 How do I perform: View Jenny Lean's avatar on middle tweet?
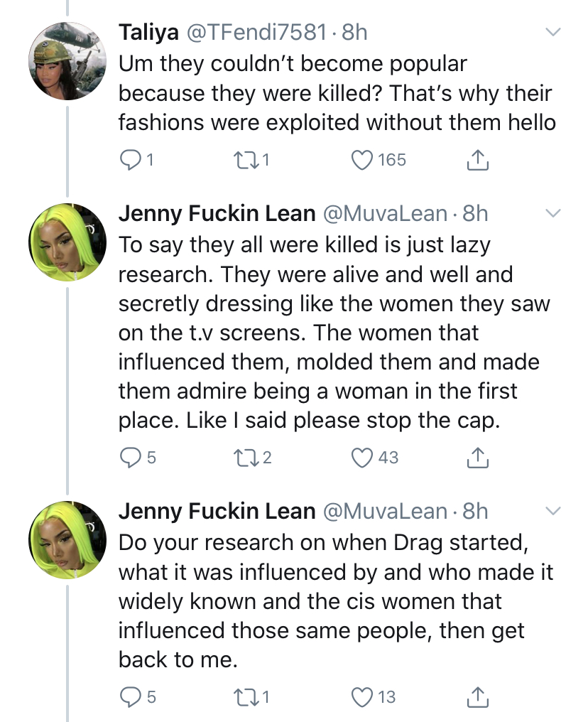(x=67, y=242)
